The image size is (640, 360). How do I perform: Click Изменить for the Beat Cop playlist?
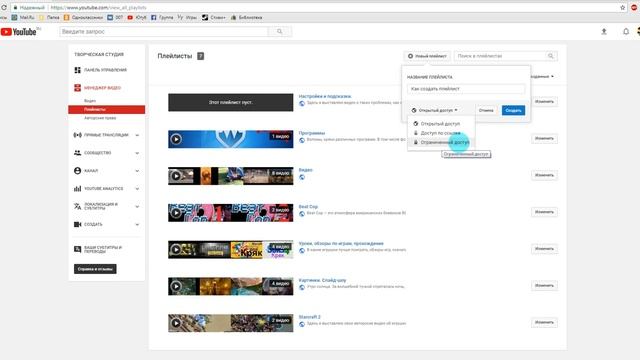click(x=544, y=212)
